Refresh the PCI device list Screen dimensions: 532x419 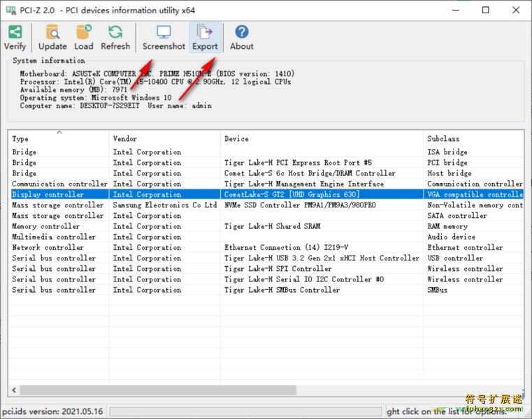[x=115, y=37]
